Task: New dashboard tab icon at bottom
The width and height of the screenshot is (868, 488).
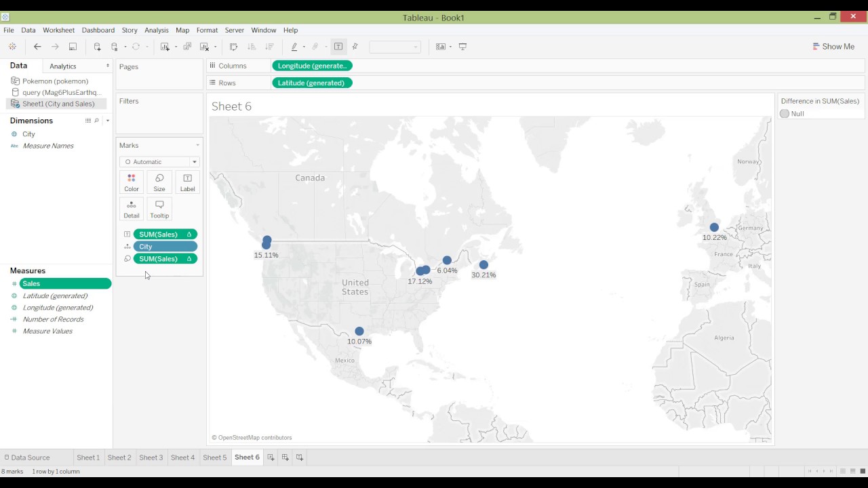Action: pyautogui.click(x=285, y=457)
